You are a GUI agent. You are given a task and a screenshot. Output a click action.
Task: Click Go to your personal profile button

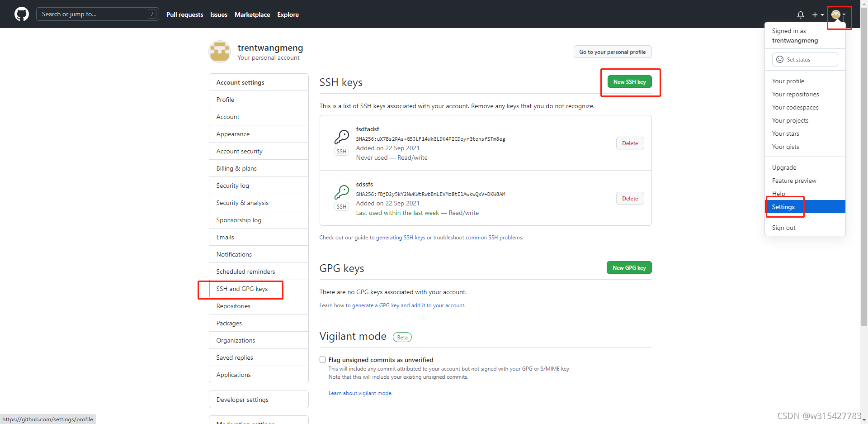click(612, 52)
